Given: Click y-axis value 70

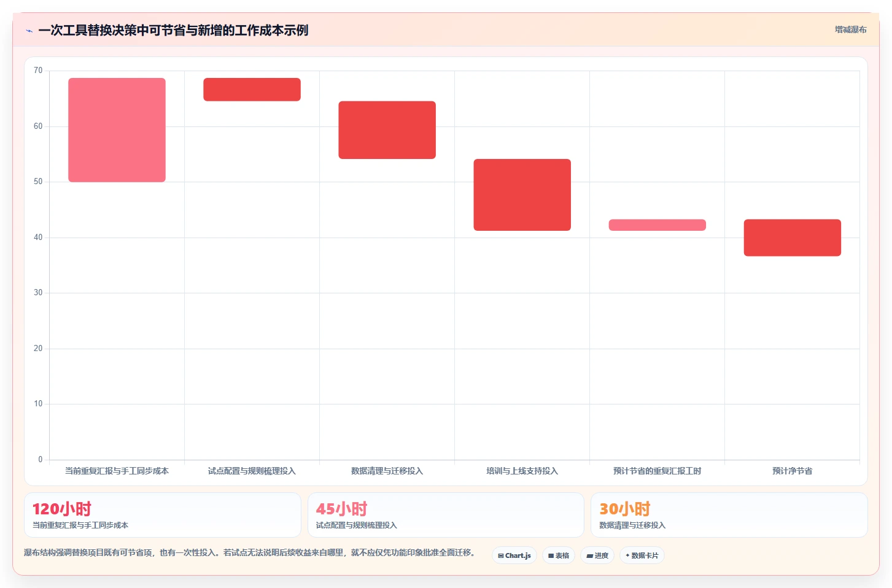Looking at the screenshot, I should coord(38,71).
